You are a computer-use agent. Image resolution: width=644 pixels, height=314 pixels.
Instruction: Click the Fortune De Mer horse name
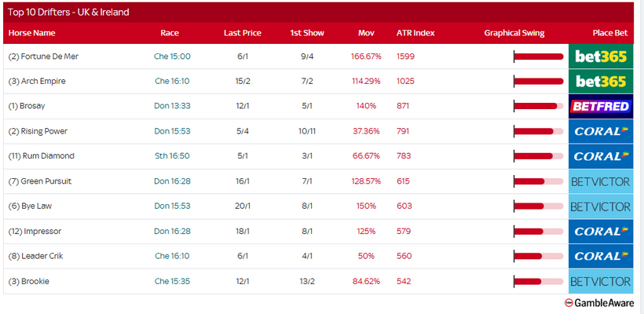(43, 57)
